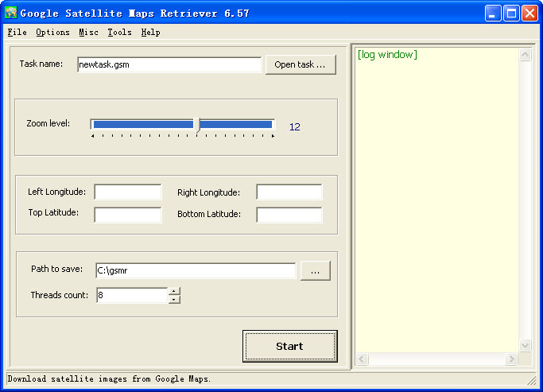
Task: Click the application globe icon in title bar
Action: 11,13
